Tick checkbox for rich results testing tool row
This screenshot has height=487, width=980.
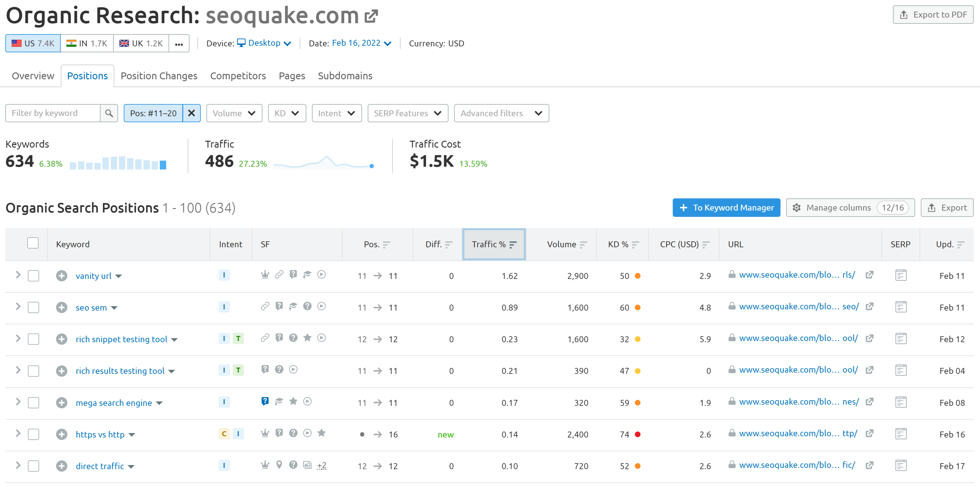coord(34,371)
